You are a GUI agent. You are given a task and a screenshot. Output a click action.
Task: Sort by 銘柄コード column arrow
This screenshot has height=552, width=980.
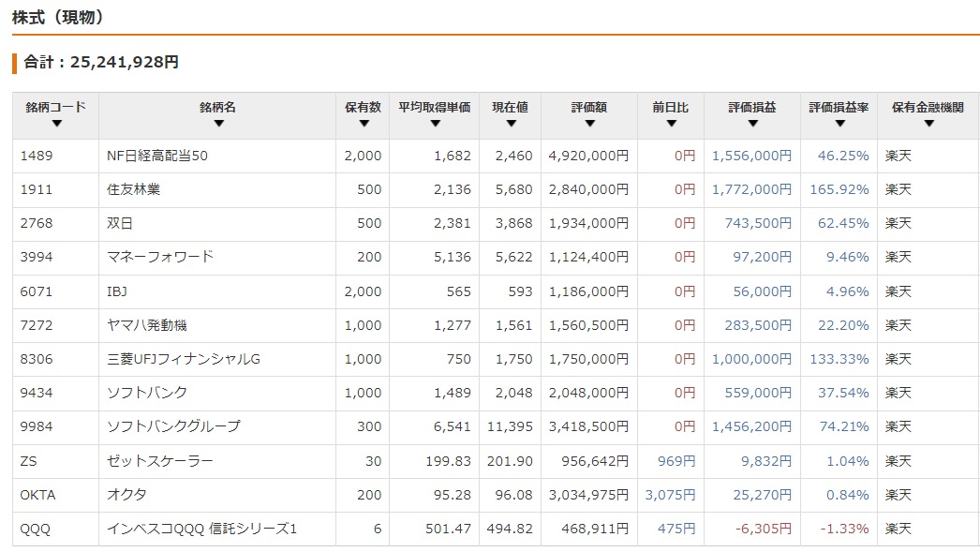tap(57, 124)
